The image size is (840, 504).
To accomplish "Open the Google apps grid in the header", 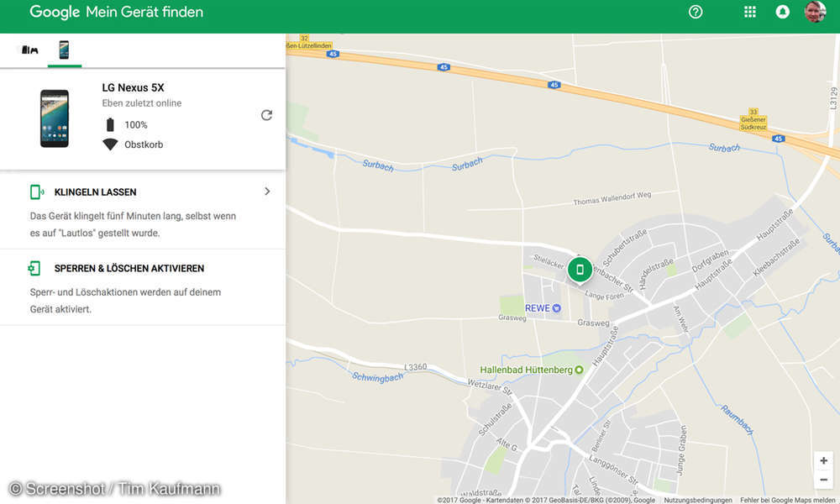I will point(748,12).
